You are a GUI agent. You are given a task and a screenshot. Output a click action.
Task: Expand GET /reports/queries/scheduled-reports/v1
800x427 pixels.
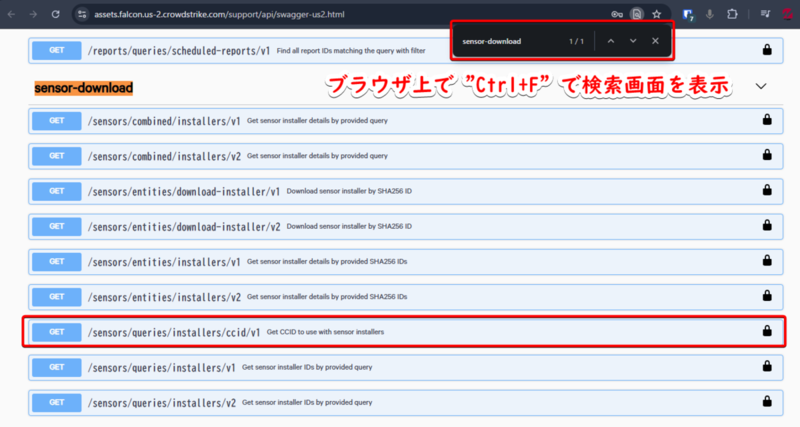point(406,51)
